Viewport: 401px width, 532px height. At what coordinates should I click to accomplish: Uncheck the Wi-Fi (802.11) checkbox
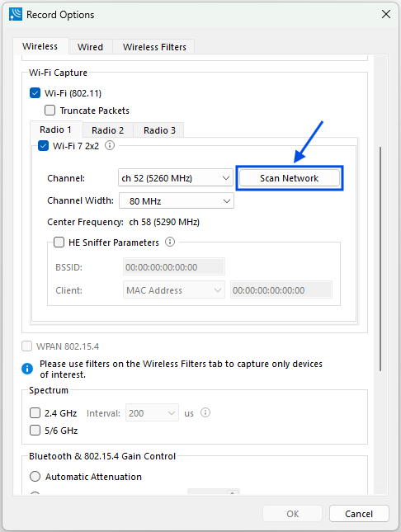[x=35, y=93]
